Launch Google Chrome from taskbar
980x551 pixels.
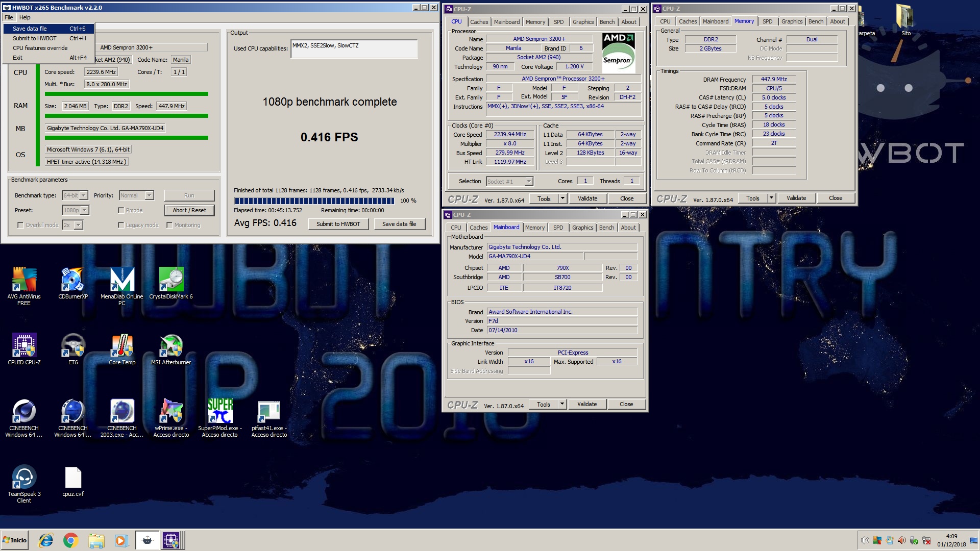pos(70,540)
